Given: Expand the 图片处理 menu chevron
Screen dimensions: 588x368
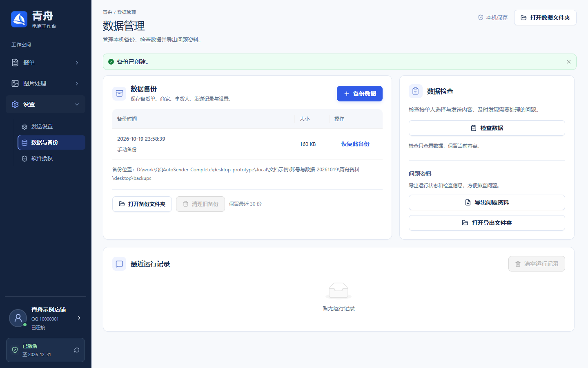Looking at the screenshot, I should [x=77, y=83].
